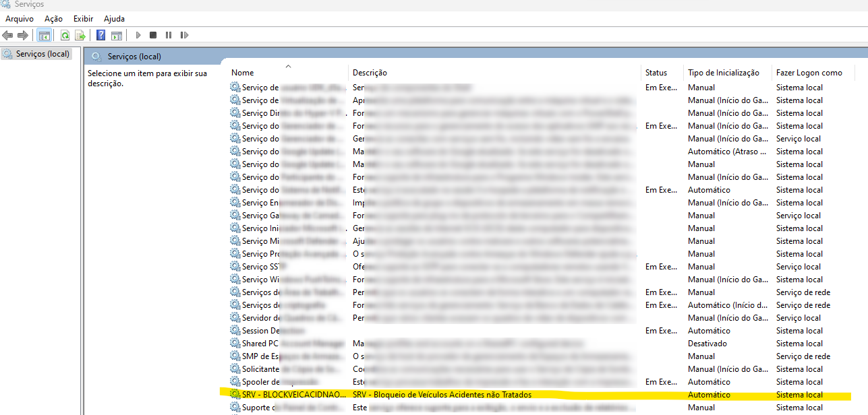The width and height of the screenshot is (868, 415).
Task: Click the Stop Service square icon
Action: pyautogui.click(x=153, y=35)
